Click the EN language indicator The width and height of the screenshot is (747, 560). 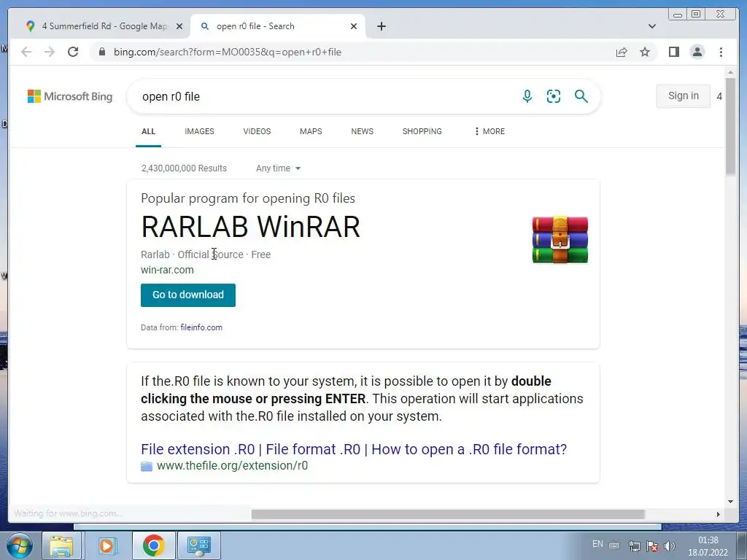pos(597,544)
